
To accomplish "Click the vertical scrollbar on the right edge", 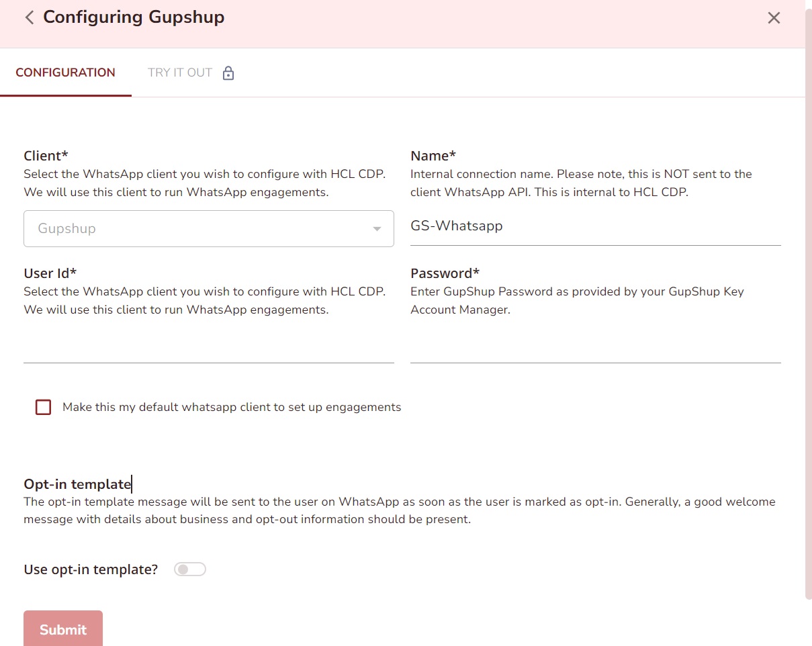I will (x=808, y=302).
